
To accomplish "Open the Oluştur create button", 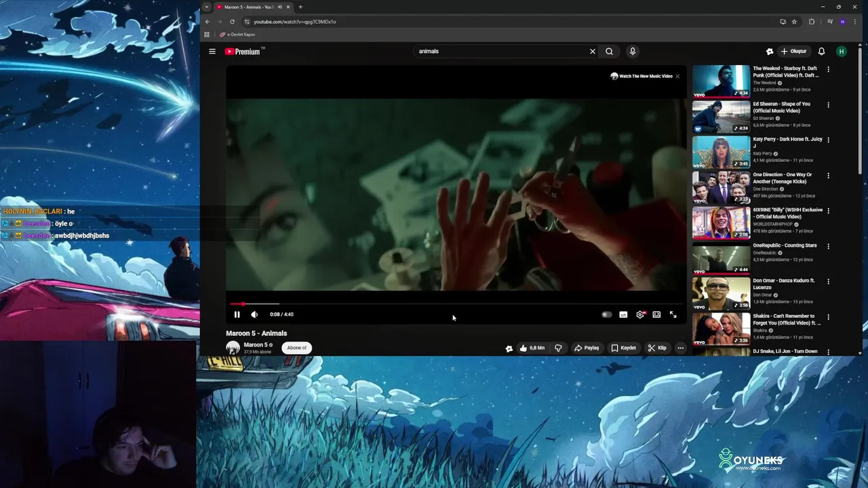I will (x=794, y=52).
